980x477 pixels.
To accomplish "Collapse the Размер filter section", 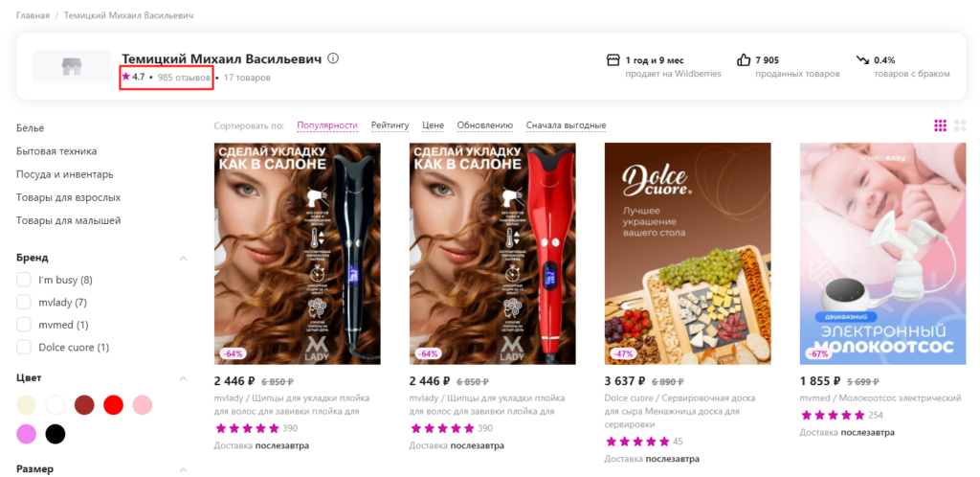I will tap(183, 469).
